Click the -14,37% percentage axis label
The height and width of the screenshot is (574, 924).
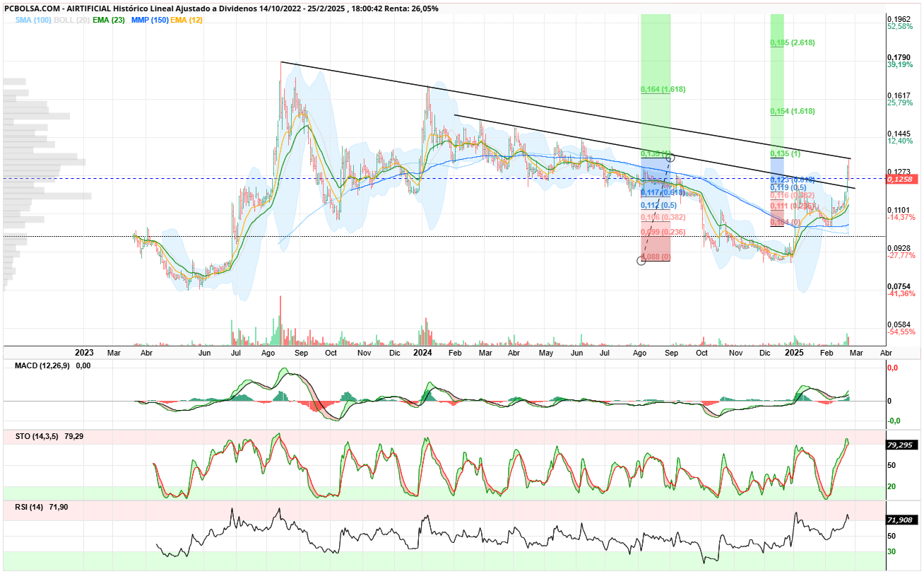[x=901, y=218]
